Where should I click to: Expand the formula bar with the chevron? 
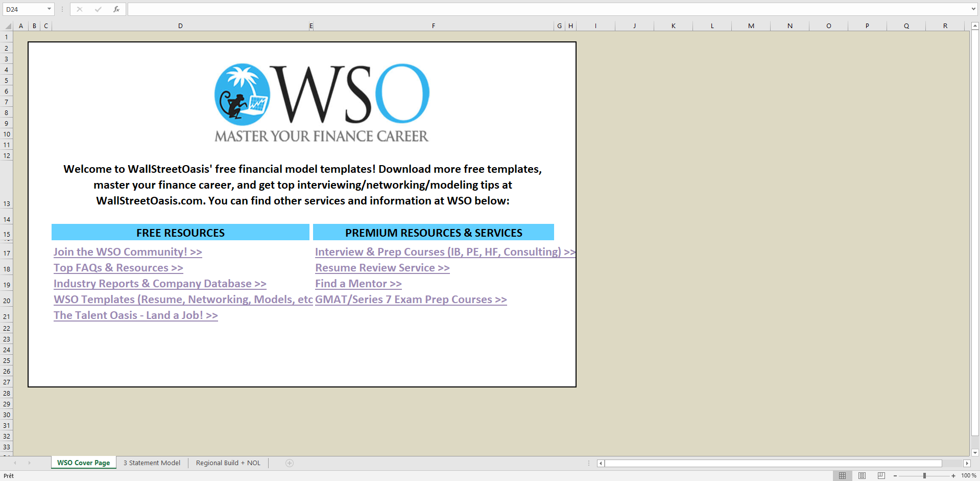click(973, 9)
